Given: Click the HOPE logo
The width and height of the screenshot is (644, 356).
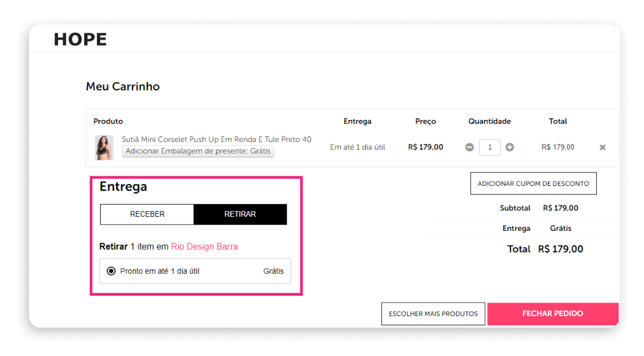Looking at the screenshot, I should pos(80,40).
